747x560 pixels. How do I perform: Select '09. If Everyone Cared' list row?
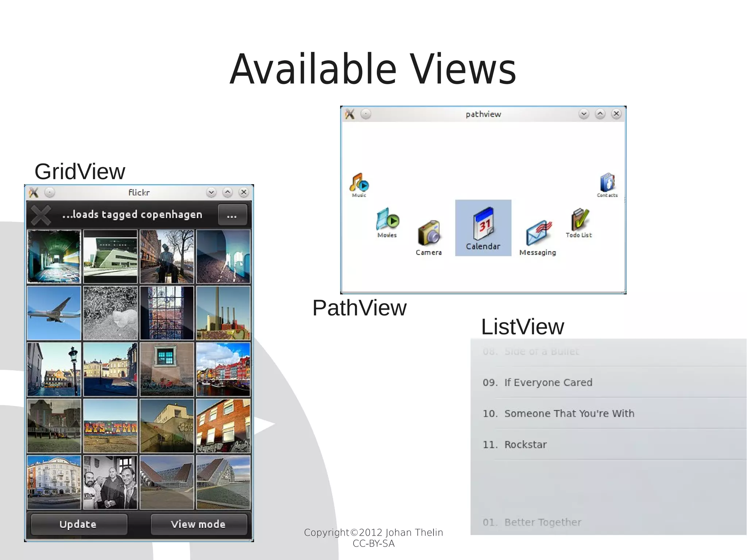pyautogui.click(x=608, y=382)
